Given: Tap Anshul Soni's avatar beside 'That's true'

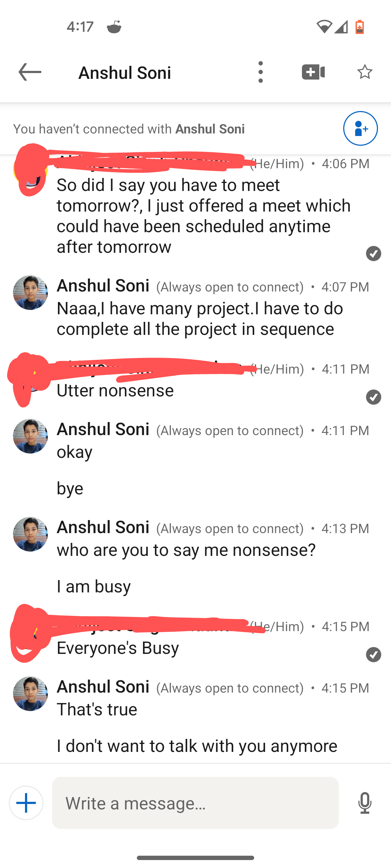Looking at the screenshot, I should [x=30, y=694].
